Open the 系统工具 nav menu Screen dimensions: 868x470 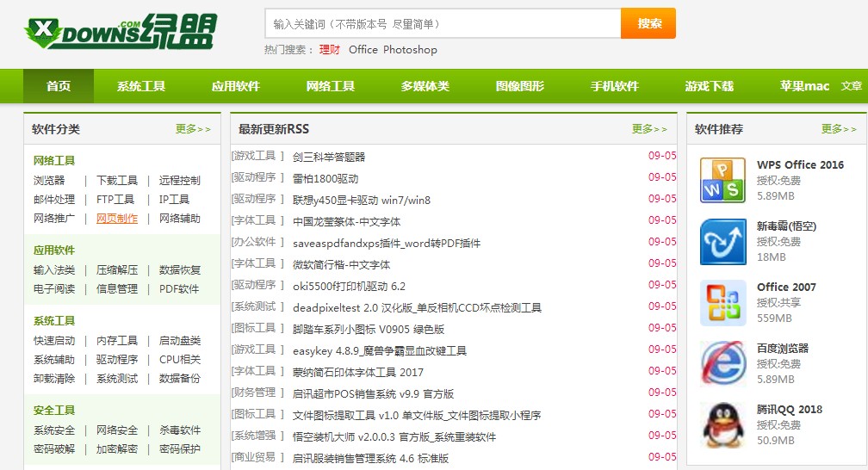[x=141, y=86]
